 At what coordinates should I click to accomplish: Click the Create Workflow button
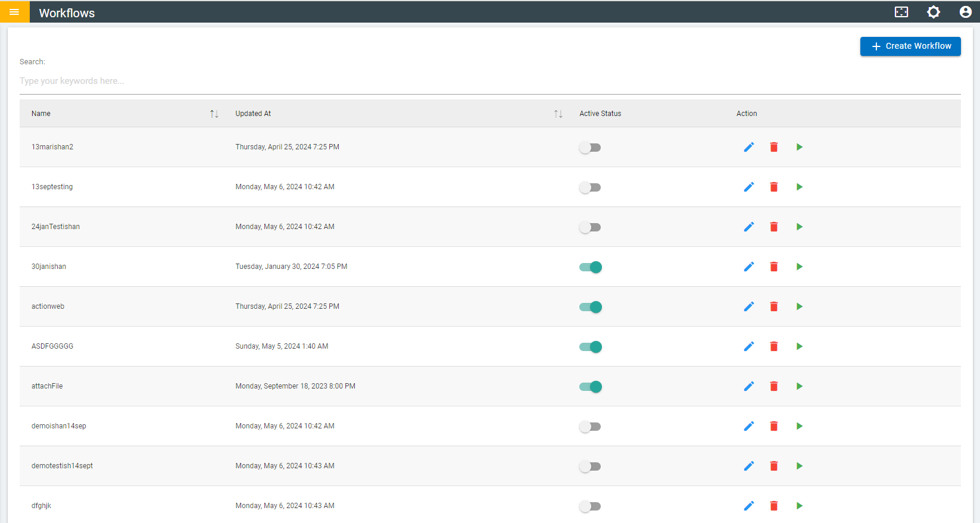910,46
